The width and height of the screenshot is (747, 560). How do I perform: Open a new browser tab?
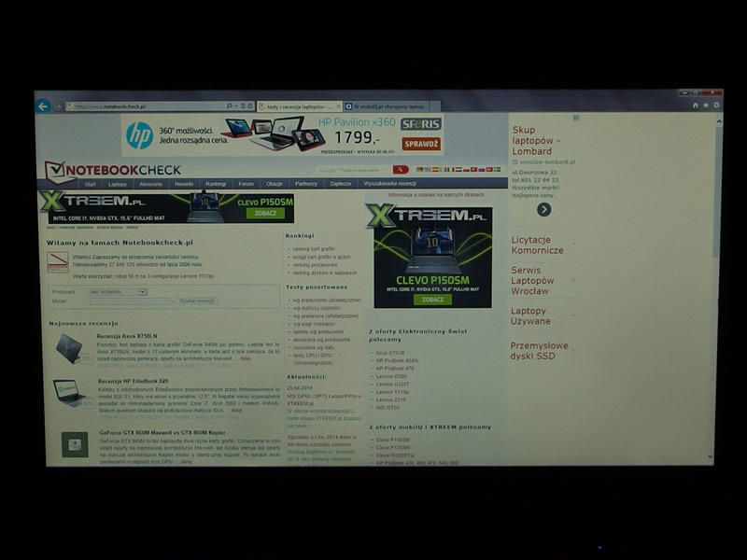click(435, 106)
